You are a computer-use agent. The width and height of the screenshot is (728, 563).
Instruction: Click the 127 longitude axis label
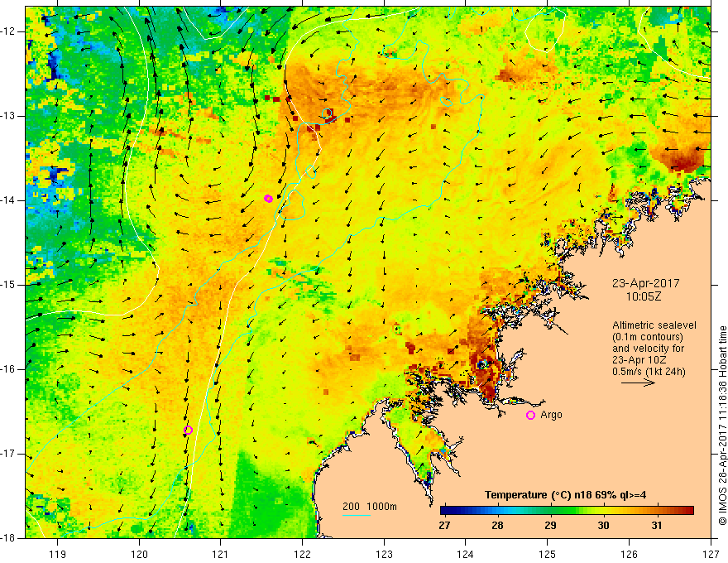711,555
